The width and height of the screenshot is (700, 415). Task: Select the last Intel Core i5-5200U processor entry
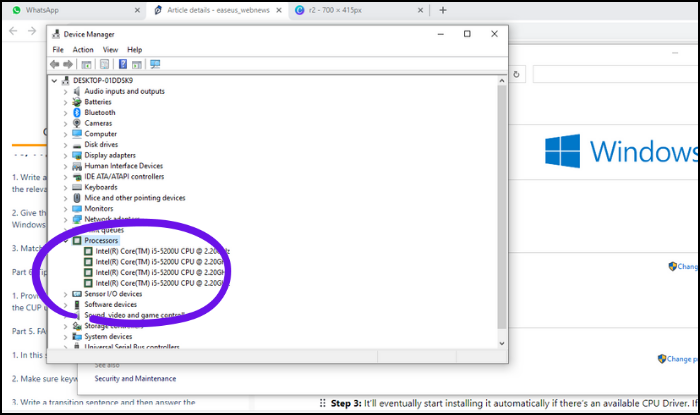coord(156,283)
